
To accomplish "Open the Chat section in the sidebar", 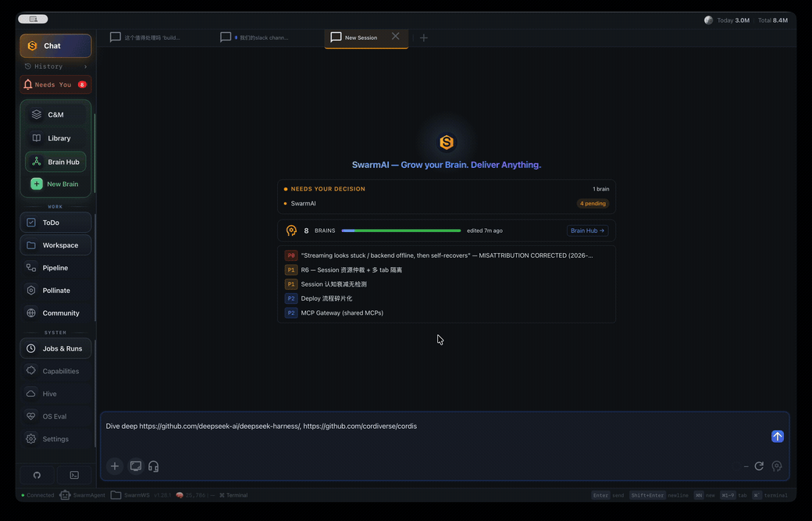I will pos(55,45).
